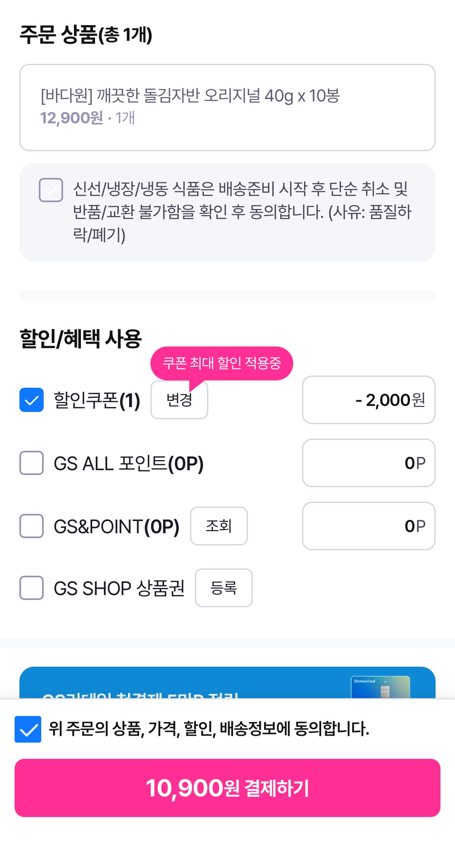Enable the GS ALL 포인트 checkbox
The width and height of the screenshot is (455, 868).
pos(32,463)
